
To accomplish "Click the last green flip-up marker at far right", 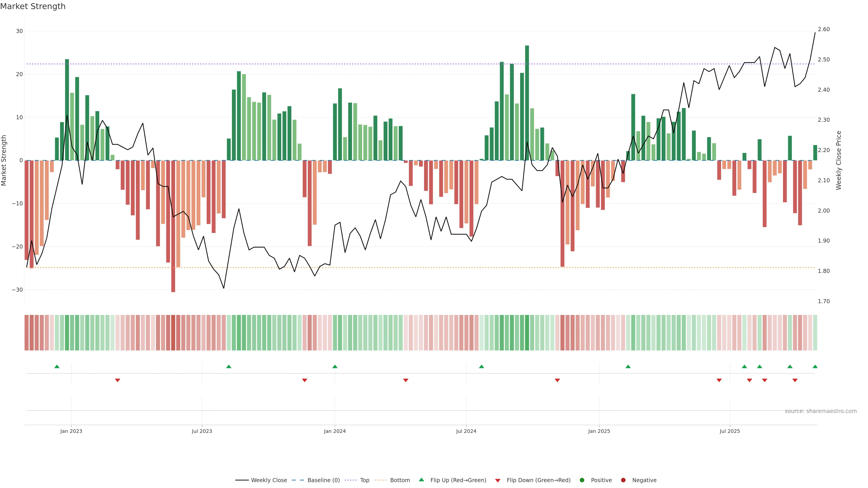I will click(x=815, y=366).
